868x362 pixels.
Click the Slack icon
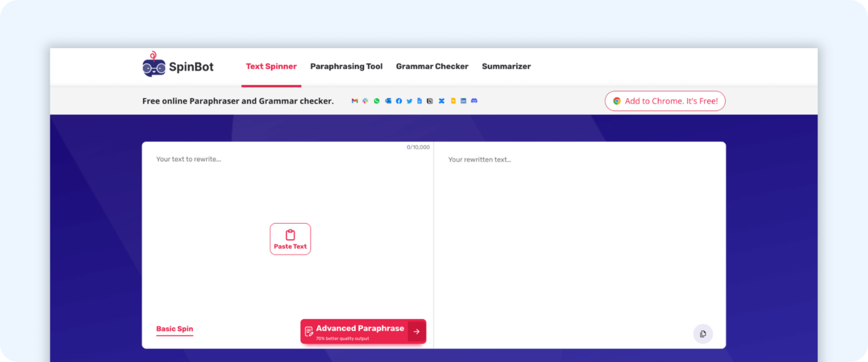click(365, 101)
